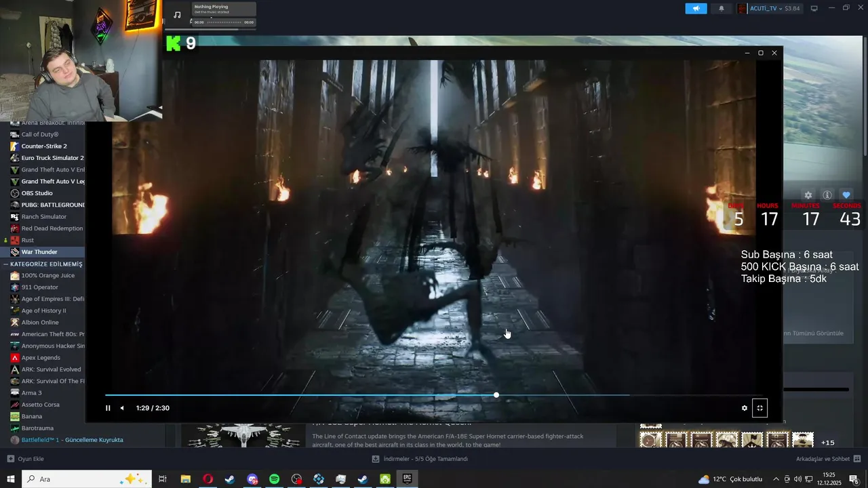Open War Thunder info icon
Image resolution: width=868 pixels, height=488 pixels.
coord(827,195)
